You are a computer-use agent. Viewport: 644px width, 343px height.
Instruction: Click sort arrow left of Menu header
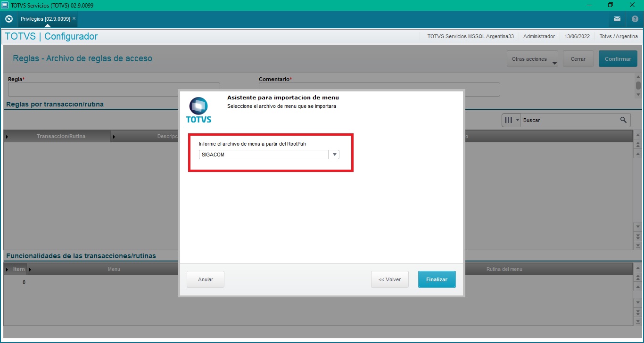[x=30, y=269]
